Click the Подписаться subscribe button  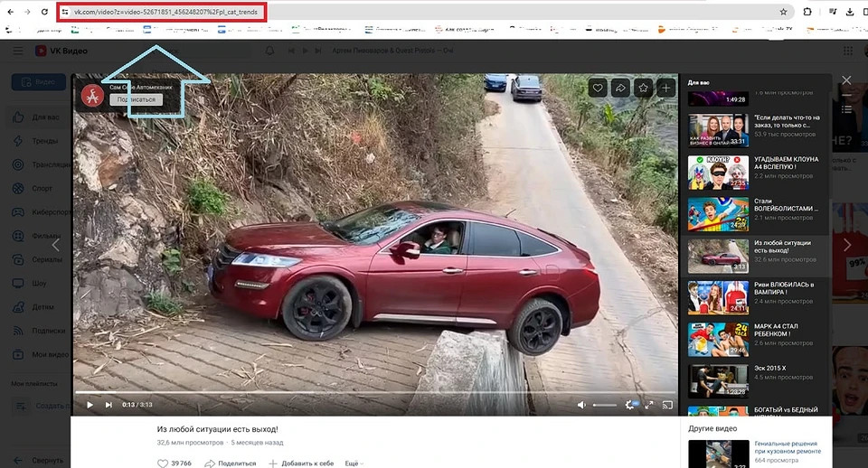tap(137, 99)
